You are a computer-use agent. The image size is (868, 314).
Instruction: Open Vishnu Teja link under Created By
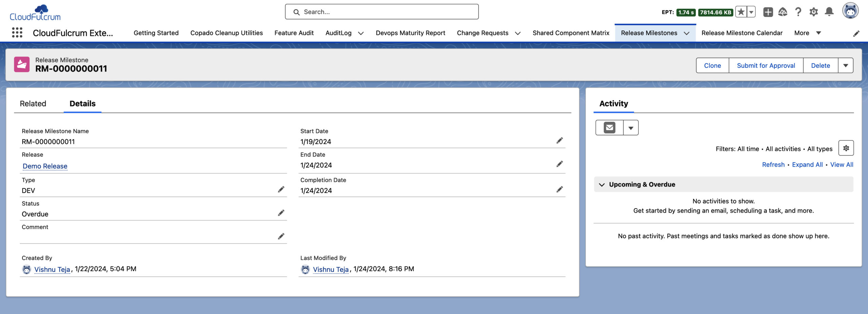point(52,270)
